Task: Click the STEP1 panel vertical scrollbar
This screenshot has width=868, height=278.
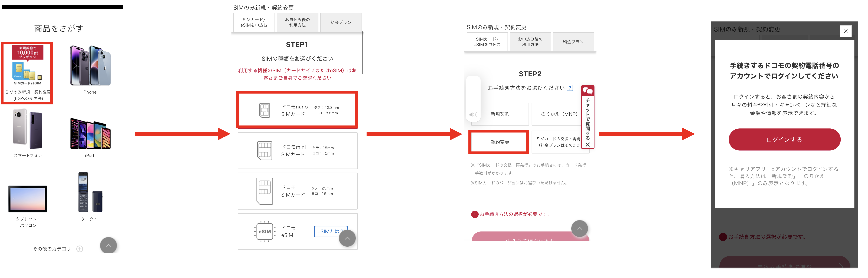Action: click(x=363, y=53)
